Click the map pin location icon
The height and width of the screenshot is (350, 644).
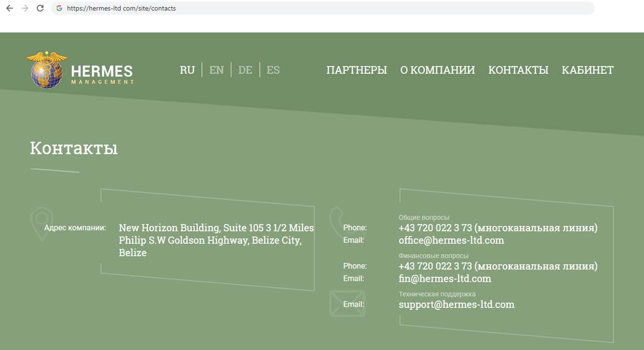pyautogui.click(x=41, y=224)
